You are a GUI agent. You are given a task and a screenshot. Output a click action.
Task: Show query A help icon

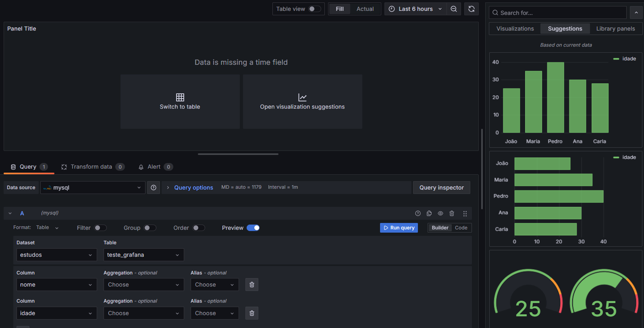click(x=418, y=213)
